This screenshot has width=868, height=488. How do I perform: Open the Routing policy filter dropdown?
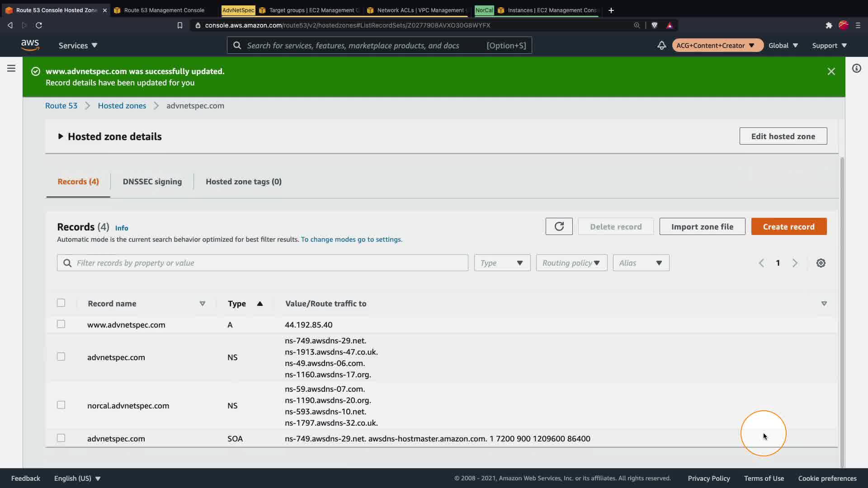(x=571, y=263)
